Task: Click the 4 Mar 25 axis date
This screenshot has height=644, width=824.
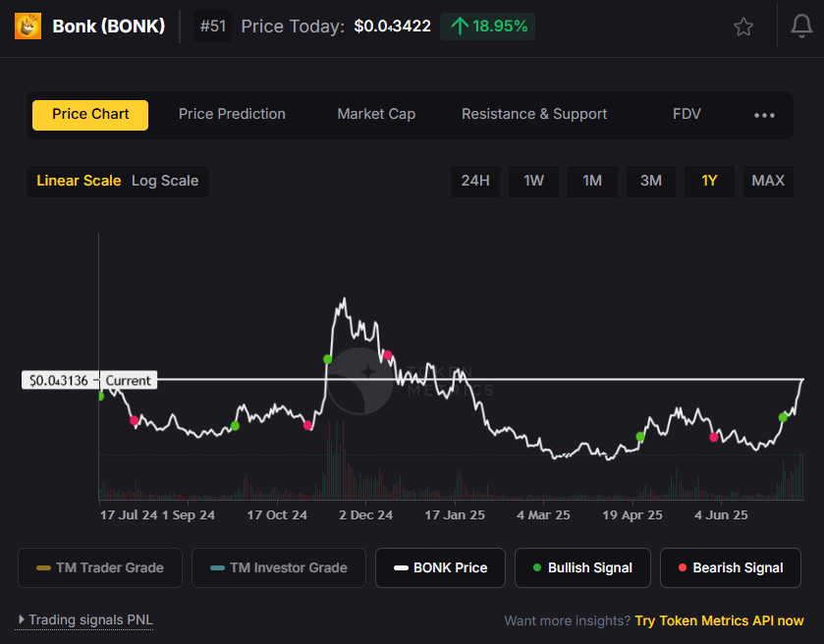Action: (543, 515)
